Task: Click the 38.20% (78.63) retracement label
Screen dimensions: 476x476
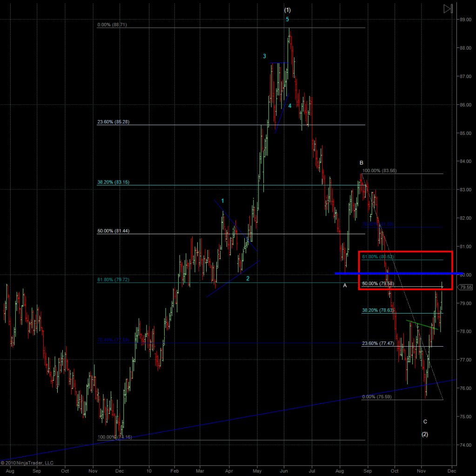Action: [x=378, y=310]
